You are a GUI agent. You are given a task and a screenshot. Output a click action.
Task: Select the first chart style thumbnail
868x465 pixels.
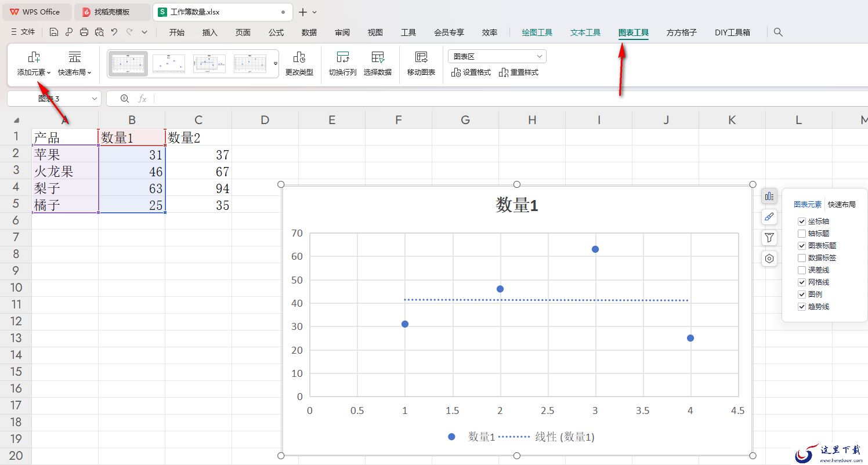click(x=129, y=64)
